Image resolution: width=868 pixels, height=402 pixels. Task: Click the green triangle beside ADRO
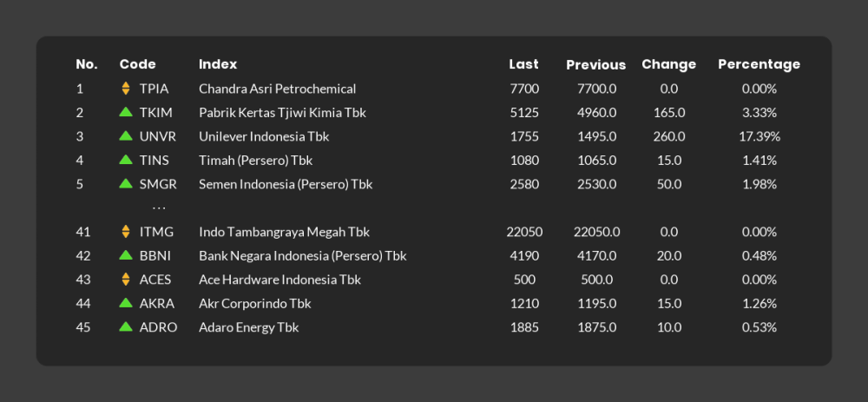pos(126,326)
